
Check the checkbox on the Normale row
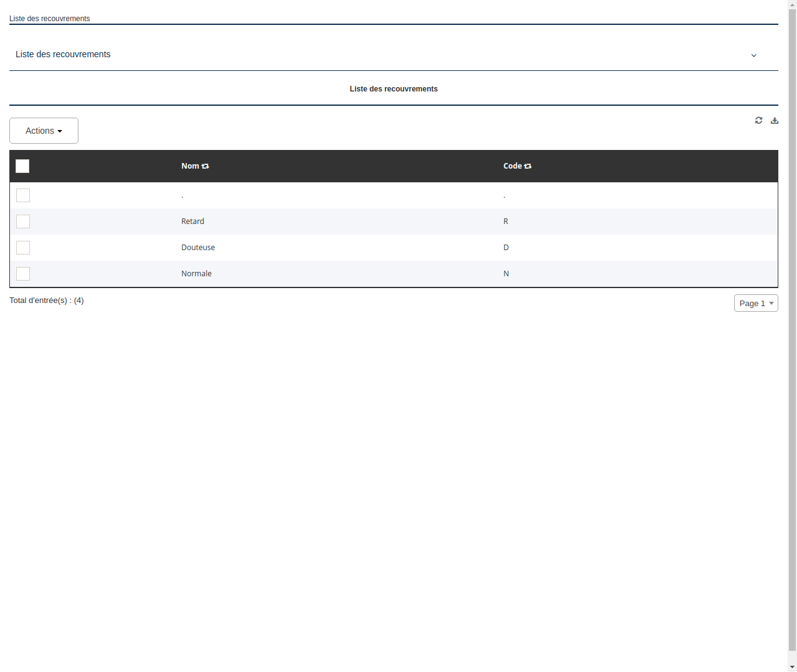[x=23, y=274]
